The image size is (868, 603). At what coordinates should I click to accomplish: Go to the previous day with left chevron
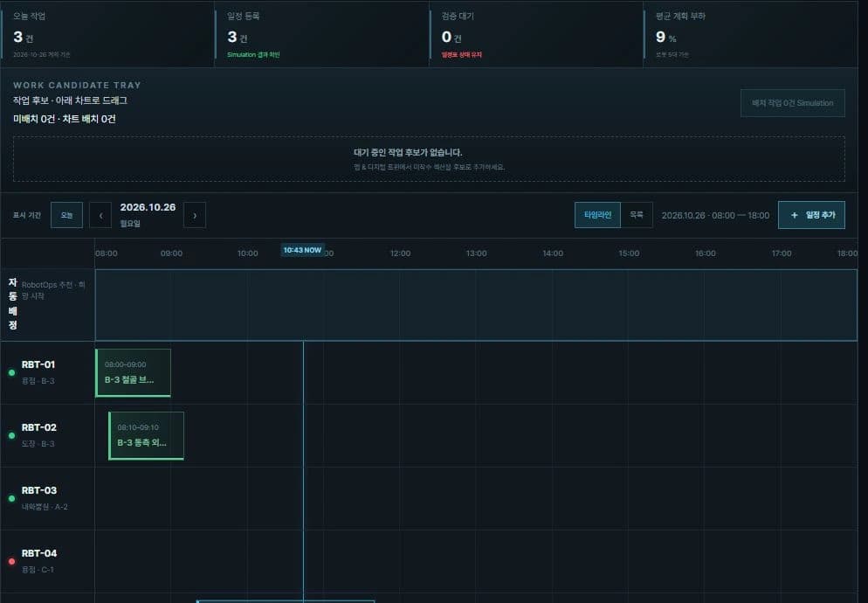click(100, 215)
